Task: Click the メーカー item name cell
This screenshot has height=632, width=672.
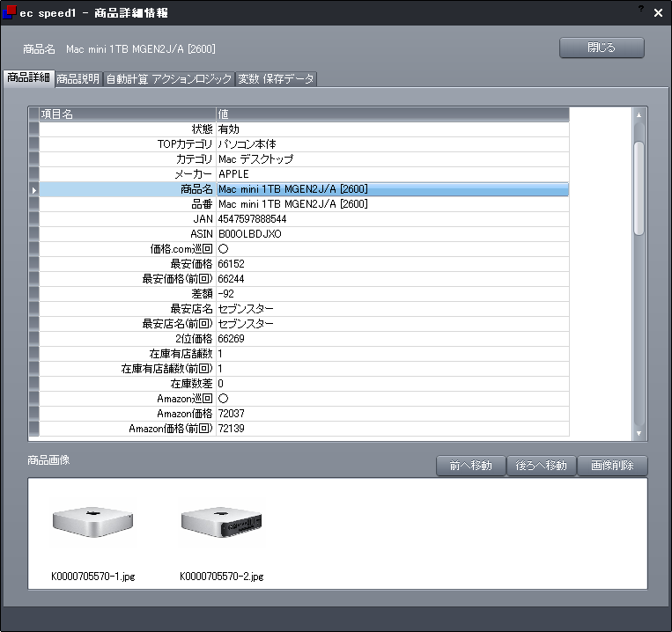Action: pyautogui.click(x=128, y=174)
